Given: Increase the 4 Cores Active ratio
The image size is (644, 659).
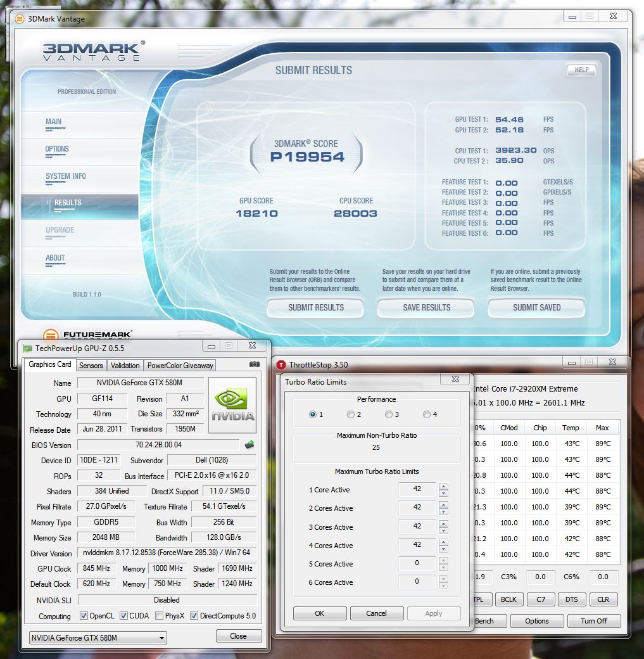Looking at the screenshot, I should (443, 542).
